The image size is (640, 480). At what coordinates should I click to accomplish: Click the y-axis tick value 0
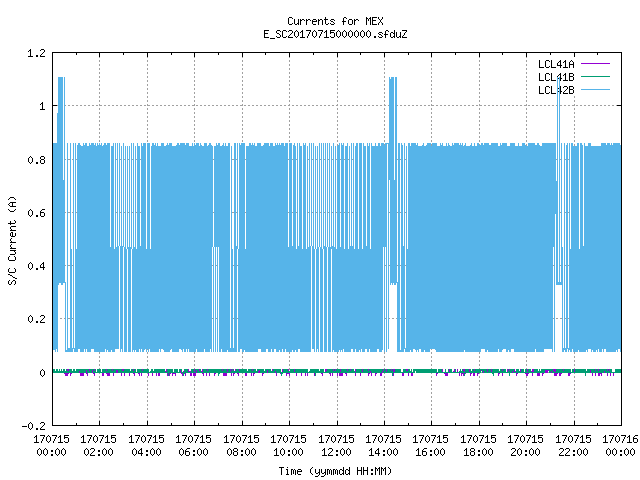tap(42, 373)
